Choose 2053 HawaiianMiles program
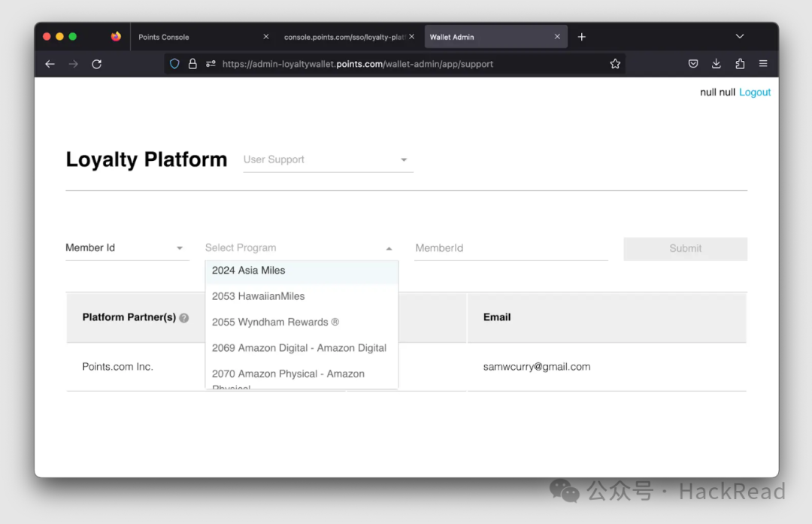The image size is (812, 524). coord(302,296)
